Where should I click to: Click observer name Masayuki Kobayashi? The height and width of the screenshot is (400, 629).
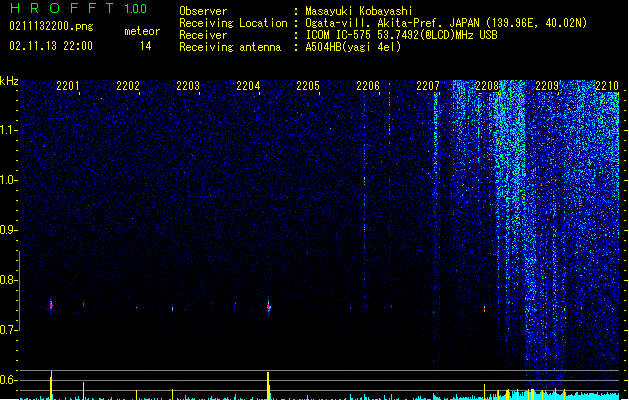pos(359,11)
